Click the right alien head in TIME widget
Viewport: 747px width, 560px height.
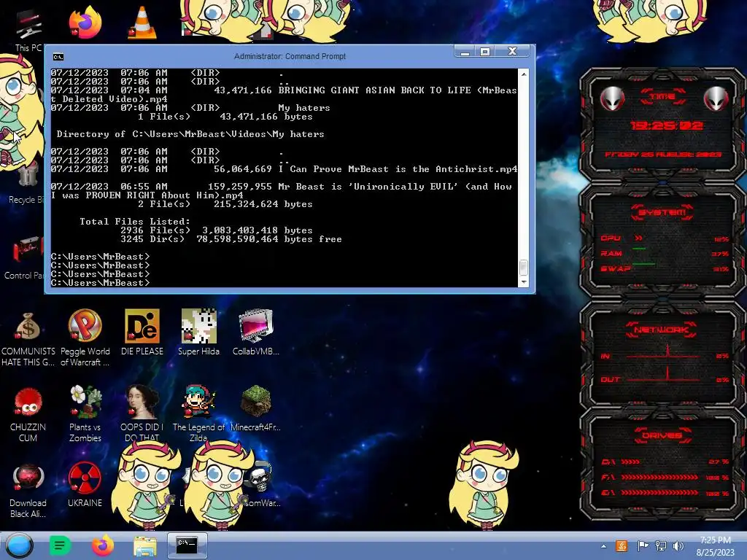click(x=716, y=99)
